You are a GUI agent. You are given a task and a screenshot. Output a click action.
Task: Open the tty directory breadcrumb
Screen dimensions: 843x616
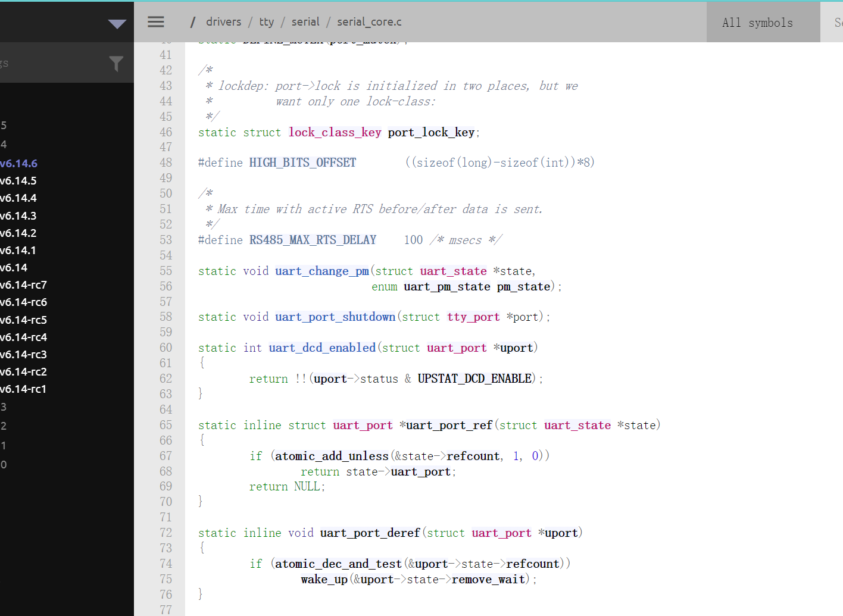coord(267,22)
